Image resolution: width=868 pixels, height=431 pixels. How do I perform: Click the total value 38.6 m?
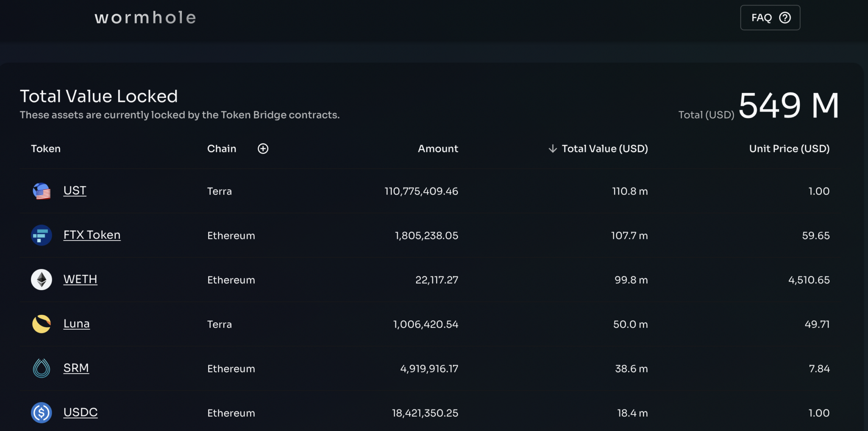pyautogui.click(x=632, y=369)
